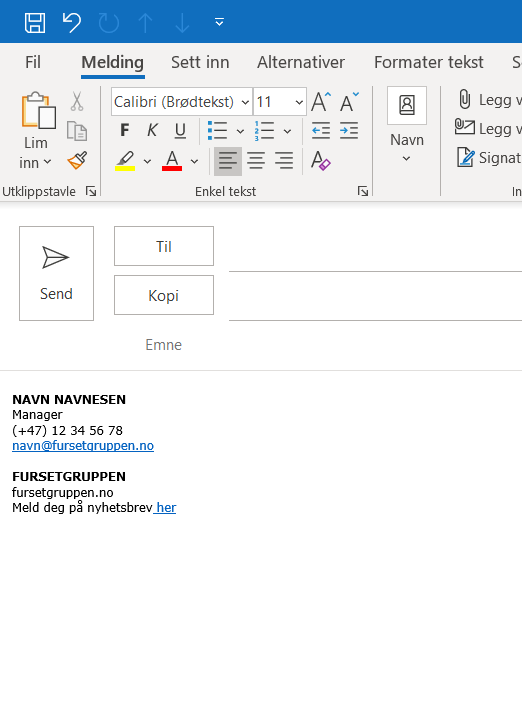Copy selection with the copy icon
Screen dimensions: 522x703
pyautogui.click(x=77, y=131)
